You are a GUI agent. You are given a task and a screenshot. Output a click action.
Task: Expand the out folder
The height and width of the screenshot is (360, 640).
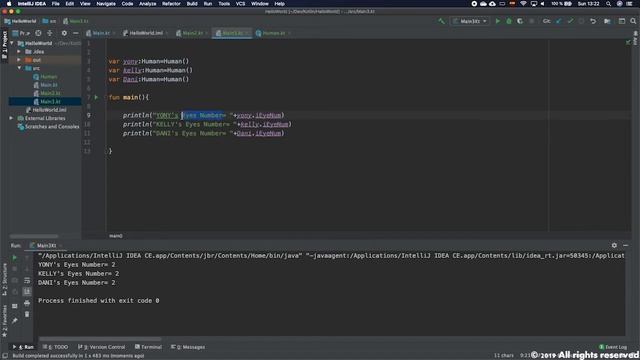point(19,60)
